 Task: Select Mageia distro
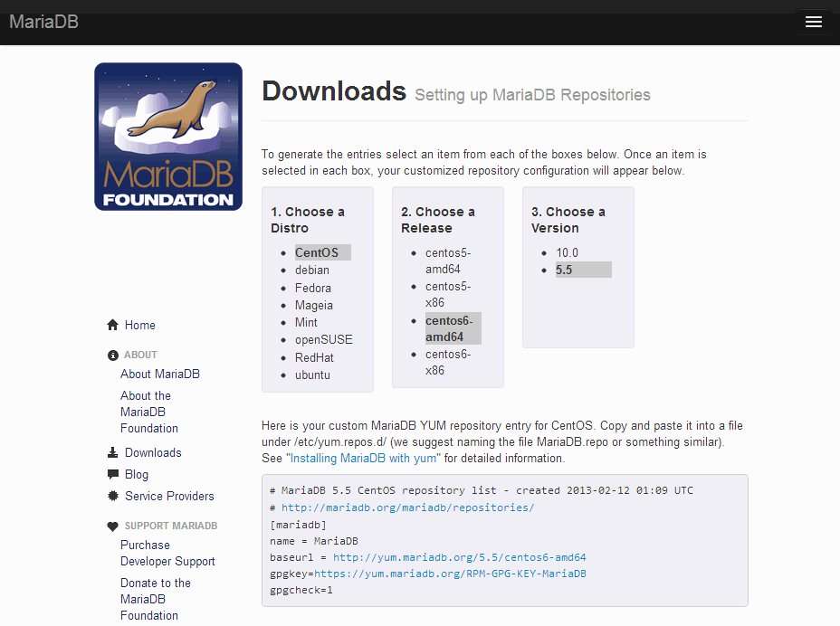click(x=313, y=305)
